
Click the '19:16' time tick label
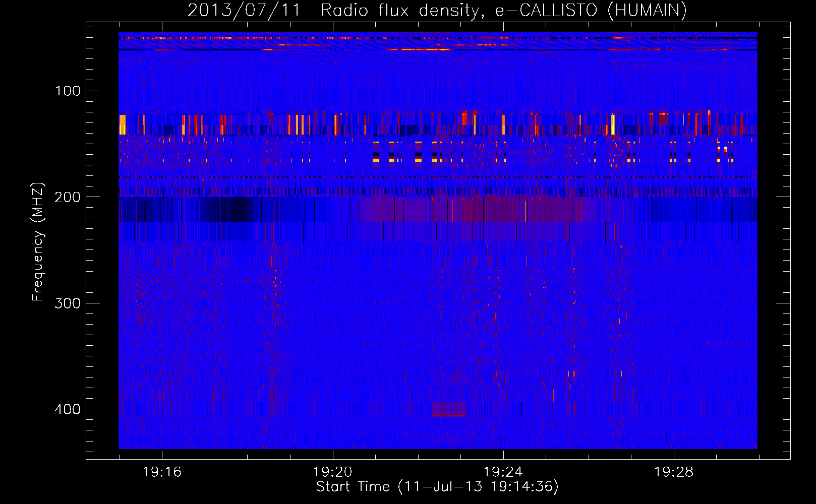pos(162,472)
